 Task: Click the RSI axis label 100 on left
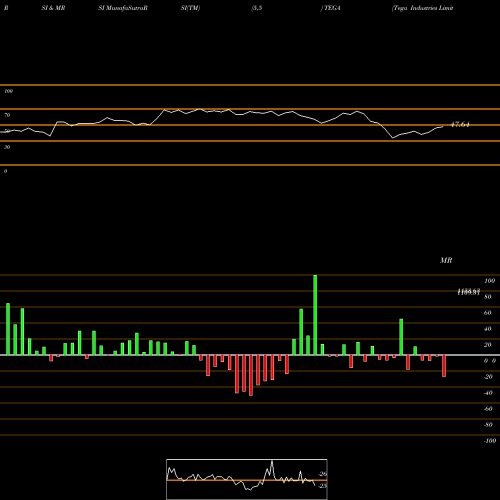coord(8,91)
